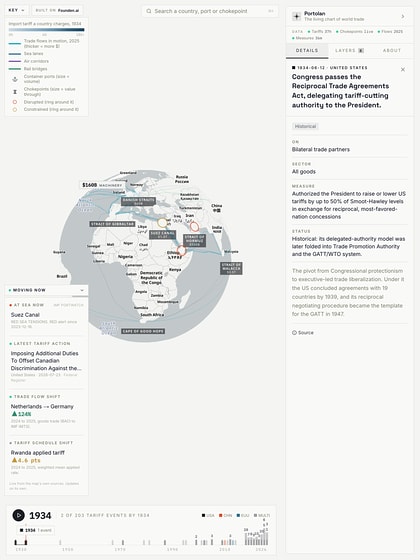Click the Bab-el-Mandeb red ring marker
420x560 pixels.
coord(181,250)
